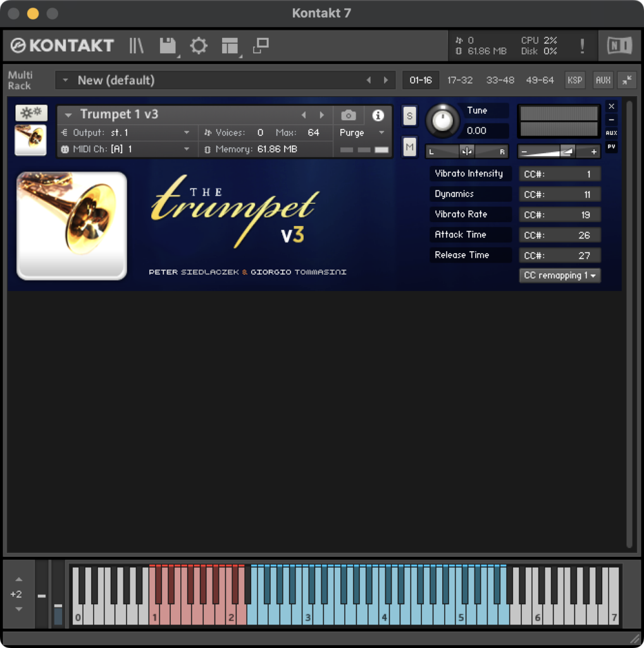Click the pan slider between L and R
The width and height of the screenshot is (644, 648).
[467, 152]
